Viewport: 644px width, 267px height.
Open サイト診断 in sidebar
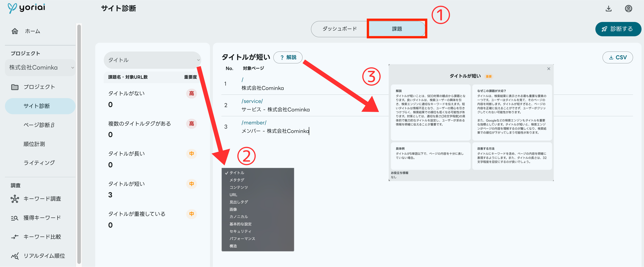40,106
